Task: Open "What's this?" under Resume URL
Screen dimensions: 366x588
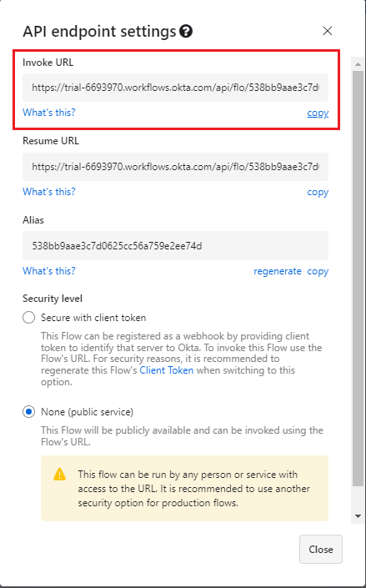Action: pyautogui.click(x=49, y=192)
